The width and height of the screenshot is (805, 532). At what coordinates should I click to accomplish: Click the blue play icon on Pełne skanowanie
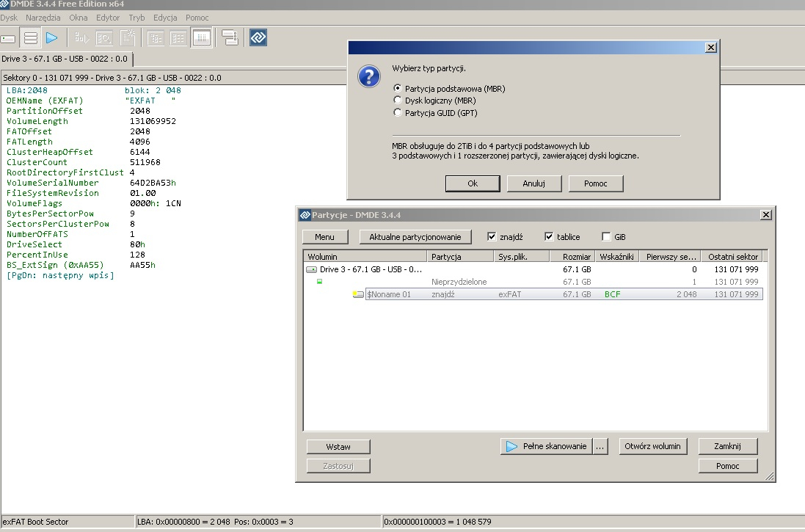(511, 446)
